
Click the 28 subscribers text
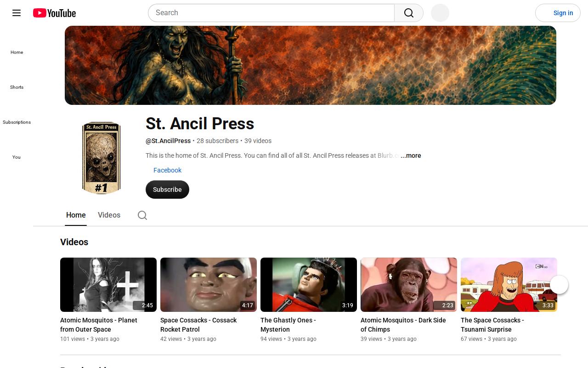pyautogui.click(x=217, y=141)
